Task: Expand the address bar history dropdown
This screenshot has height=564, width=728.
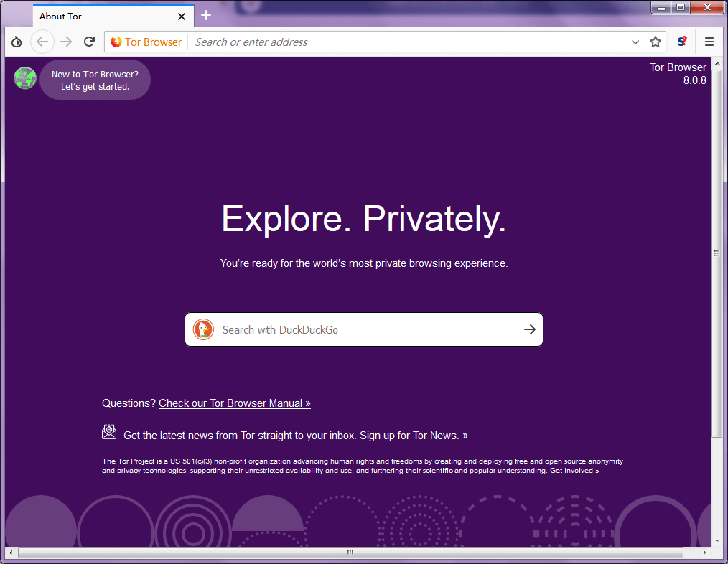Action: click(635, 42)
